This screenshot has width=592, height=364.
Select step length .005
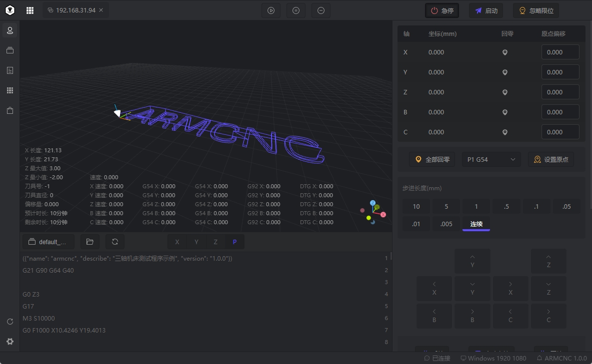pyautogui.click(x=446, y=224)
